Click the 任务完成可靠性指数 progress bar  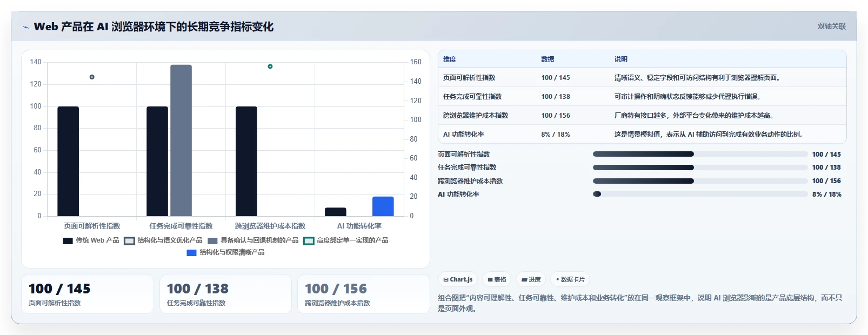pyautogui.click(x=700, y=167)
